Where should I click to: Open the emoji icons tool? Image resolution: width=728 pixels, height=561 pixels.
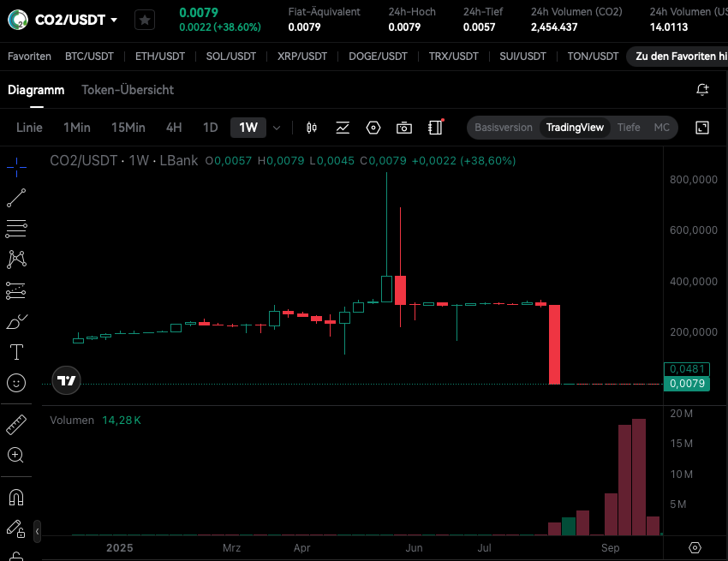click(16, 383)
